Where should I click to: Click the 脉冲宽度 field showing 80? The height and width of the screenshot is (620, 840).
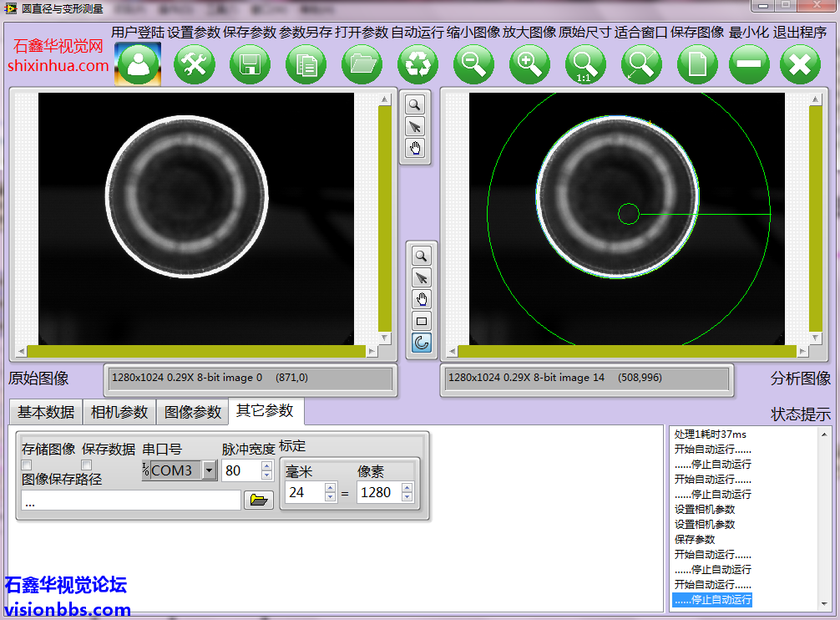(241, 470)
